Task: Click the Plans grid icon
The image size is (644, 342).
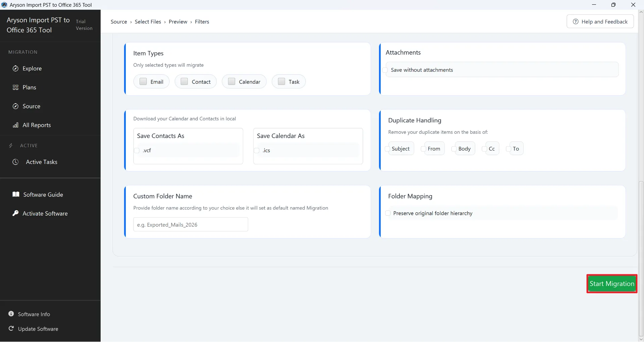Action: tap(15, 88)
